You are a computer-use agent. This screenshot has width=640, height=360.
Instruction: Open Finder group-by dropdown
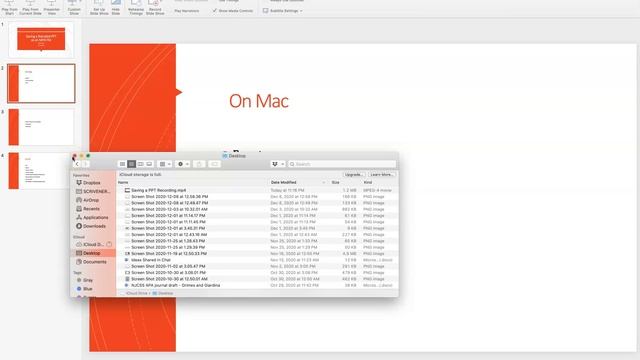[165, 164]
